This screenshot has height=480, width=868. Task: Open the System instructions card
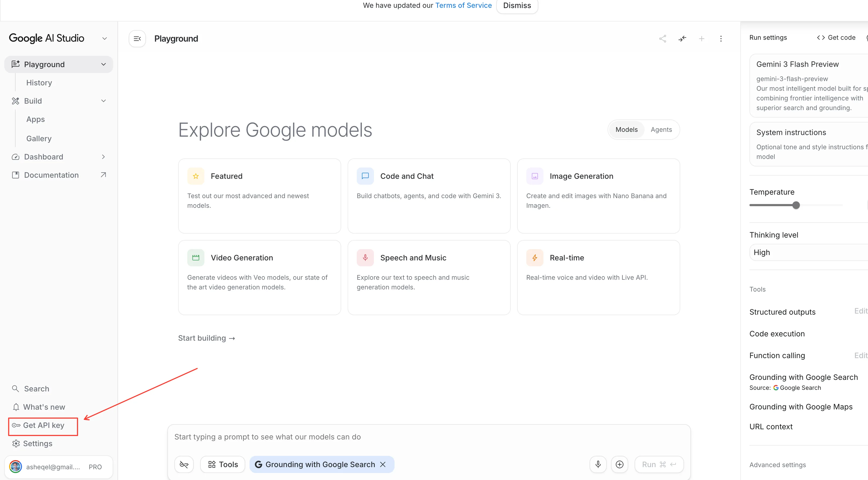809,144
